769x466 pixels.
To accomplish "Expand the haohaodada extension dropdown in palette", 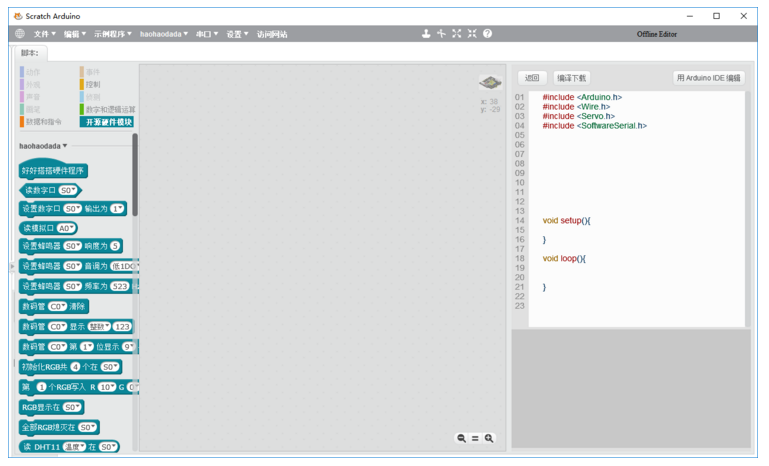I will tap(43, 146).
